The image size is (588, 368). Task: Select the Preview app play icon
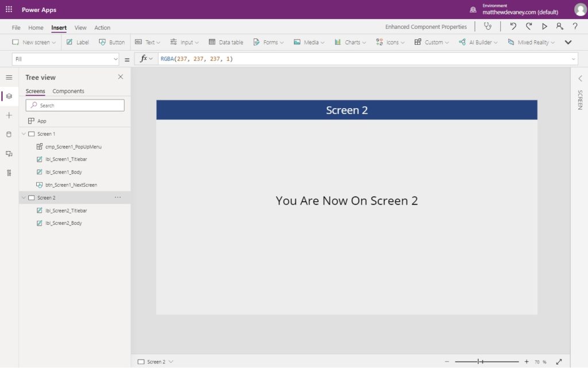[x=544, y=26]
